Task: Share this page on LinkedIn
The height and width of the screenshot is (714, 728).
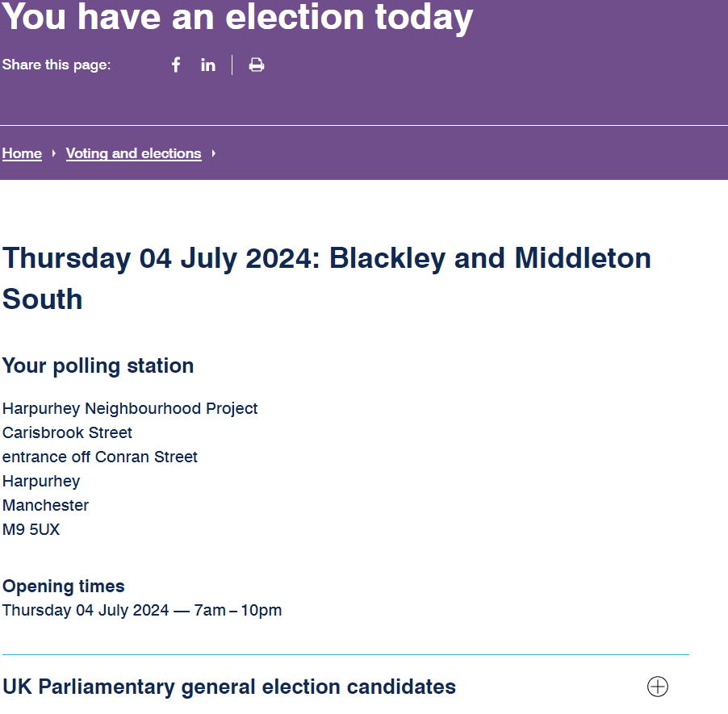Action: 208,65
